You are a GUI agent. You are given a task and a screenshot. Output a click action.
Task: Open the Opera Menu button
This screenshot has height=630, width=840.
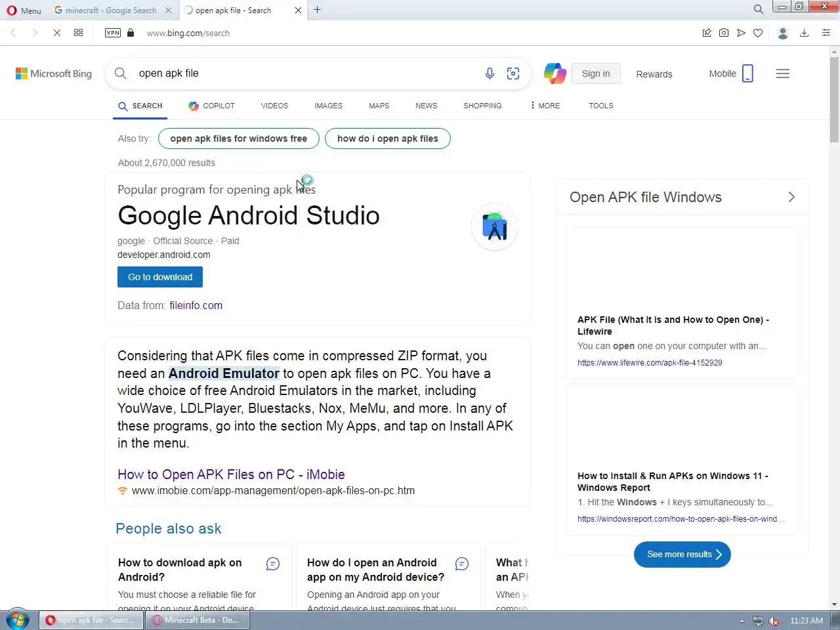pyautogui.click(x=24, y=10)
